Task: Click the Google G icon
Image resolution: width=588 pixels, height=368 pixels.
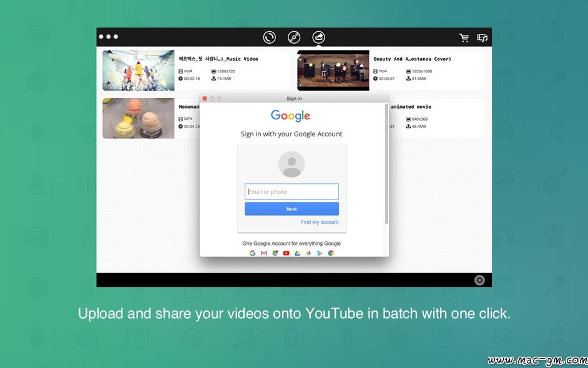Action: 252,253
